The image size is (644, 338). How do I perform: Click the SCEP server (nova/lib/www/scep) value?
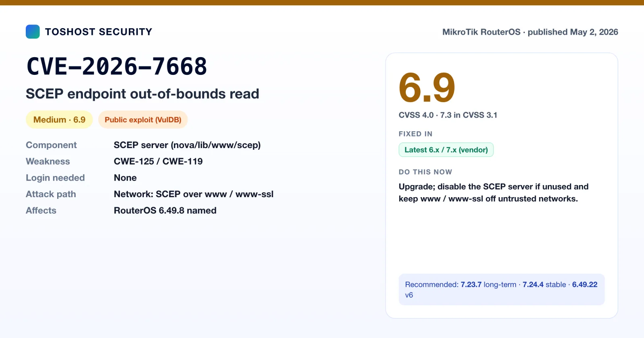tap(187, 145)
